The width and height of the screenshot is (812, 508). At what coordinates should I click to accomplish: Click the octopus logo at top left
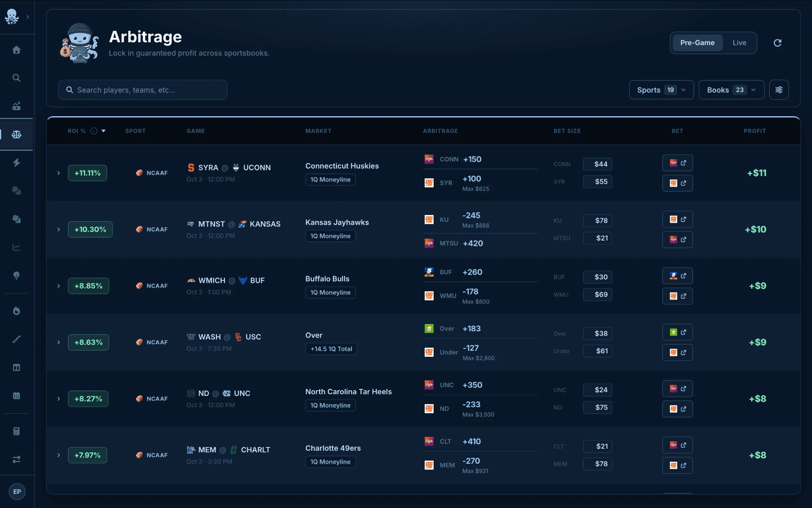(12, 17)
